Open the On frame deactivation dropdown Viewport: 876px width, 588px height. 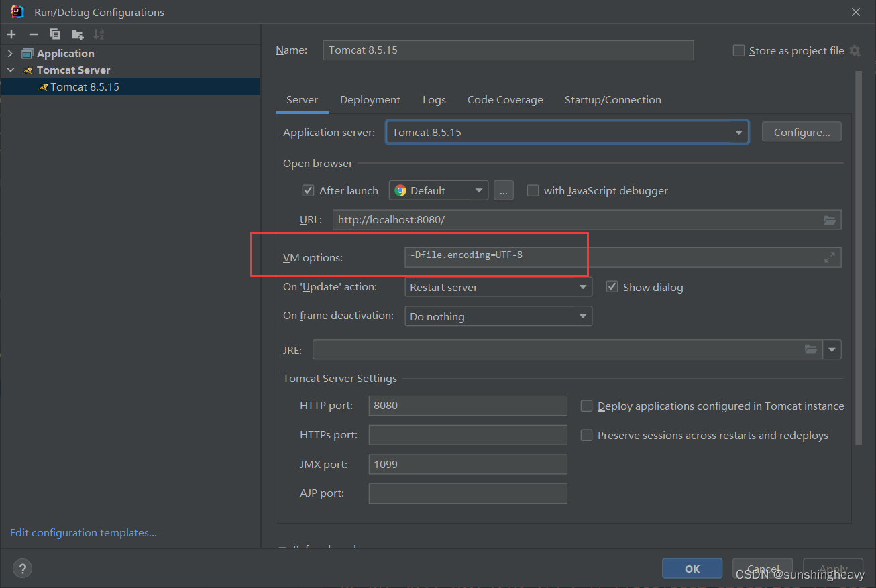click(498, 316)
